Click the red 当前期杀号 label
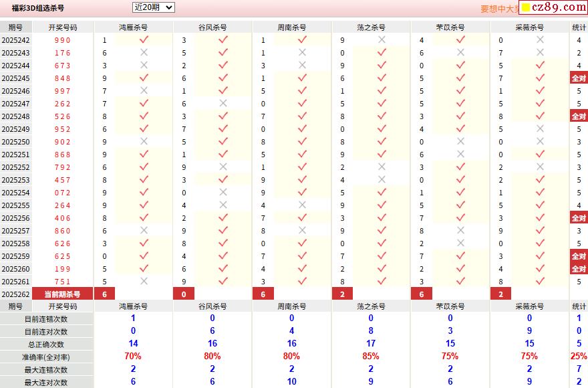This screenshot has width=588, height=388. click(63, 294)
